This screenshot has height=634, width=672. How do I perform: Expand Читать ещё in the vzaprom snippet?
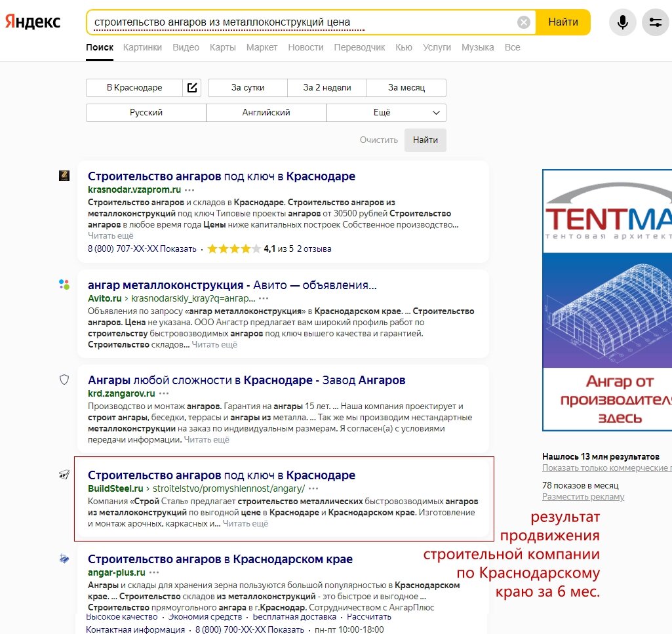111,235
